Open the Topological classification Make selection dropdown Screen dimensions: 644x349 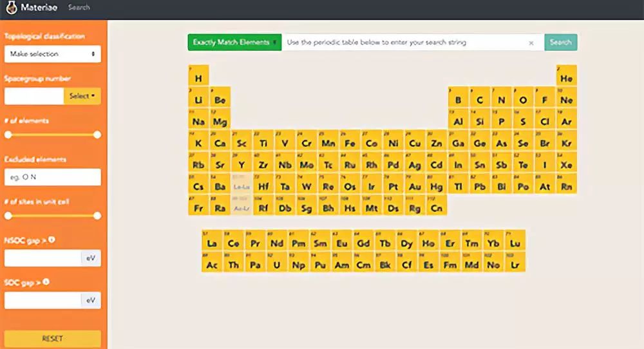(x=53, y=54)
